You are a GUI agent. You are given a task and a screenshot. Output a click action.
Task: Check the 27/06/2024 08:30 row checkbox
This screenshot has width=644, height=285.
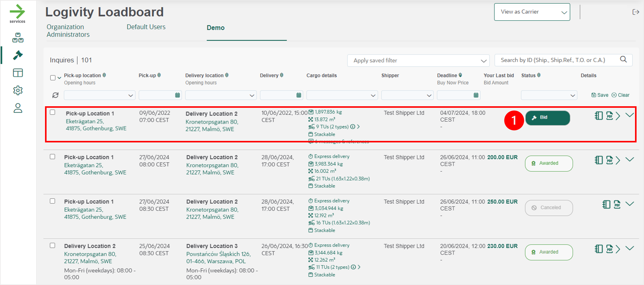point(52,201)
